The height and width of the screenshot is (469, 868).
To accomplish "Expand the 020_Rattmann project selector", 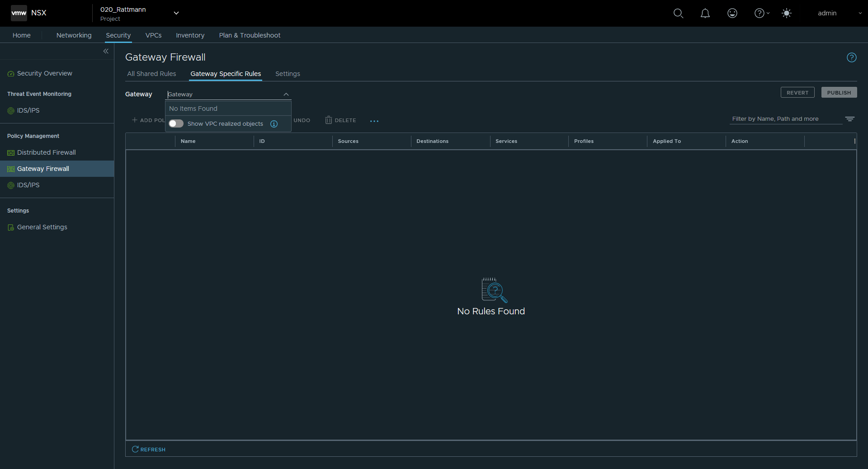I will click(176, 13).
